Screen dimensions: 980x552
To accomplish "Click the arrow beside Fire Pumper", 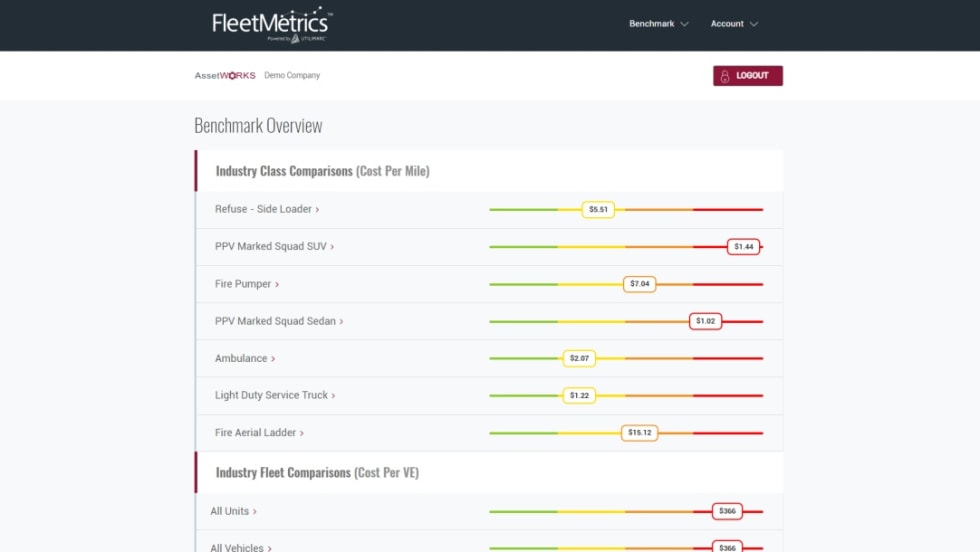I will click(277, 285).
